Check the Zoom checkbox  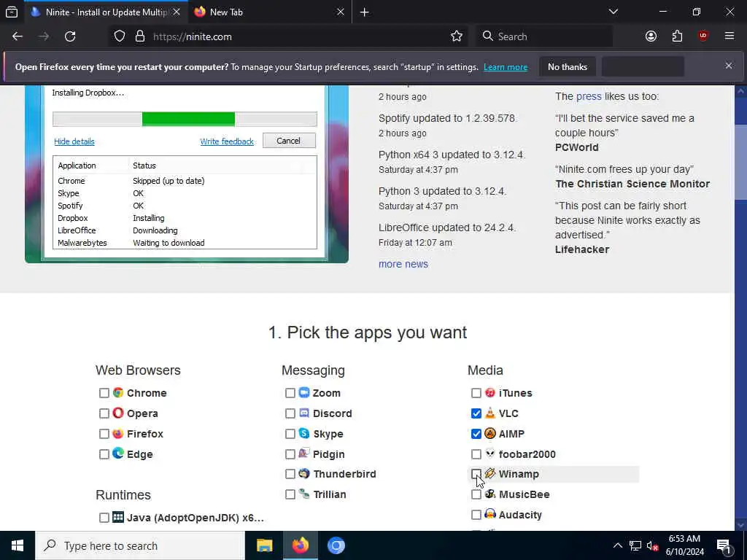pyautogui.click(x=290, y=393)
